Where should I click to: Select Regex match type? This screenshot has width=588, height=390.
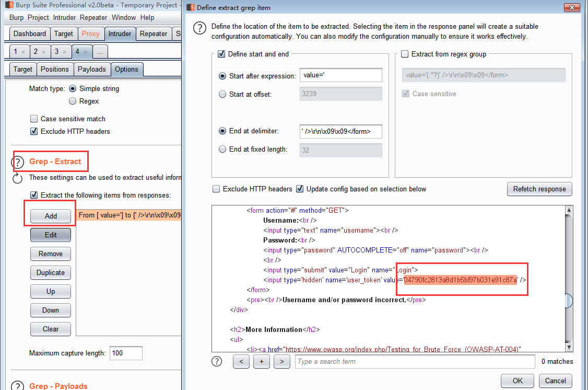click(73, 101)
